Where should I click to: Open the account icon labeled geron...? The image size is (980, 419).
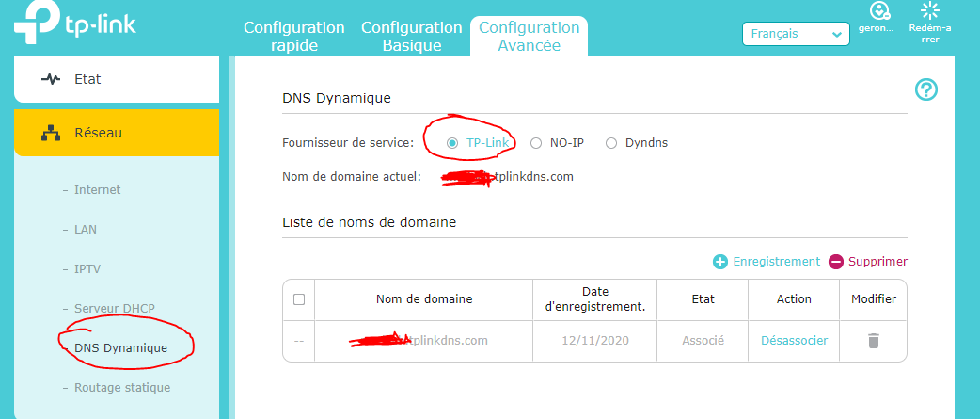coord(880,10)
